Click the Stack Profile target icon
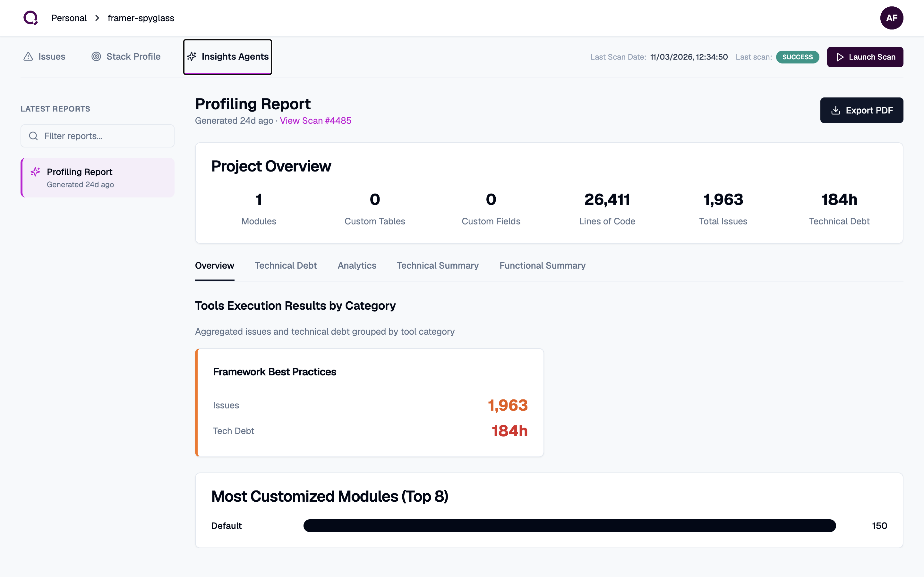The width and height of the screenshot is (924, 577). pos(96,57)
